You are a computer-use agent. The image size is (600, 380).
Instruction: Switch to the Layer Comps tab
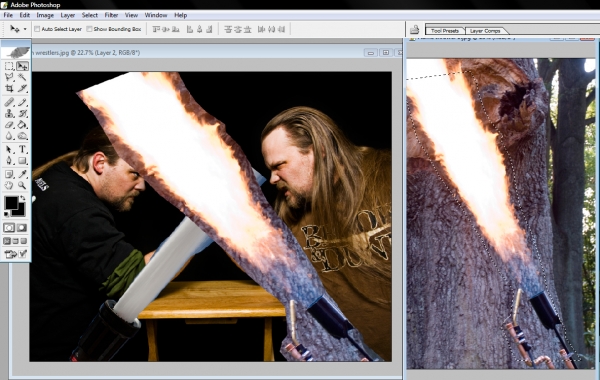coord(485,31)
